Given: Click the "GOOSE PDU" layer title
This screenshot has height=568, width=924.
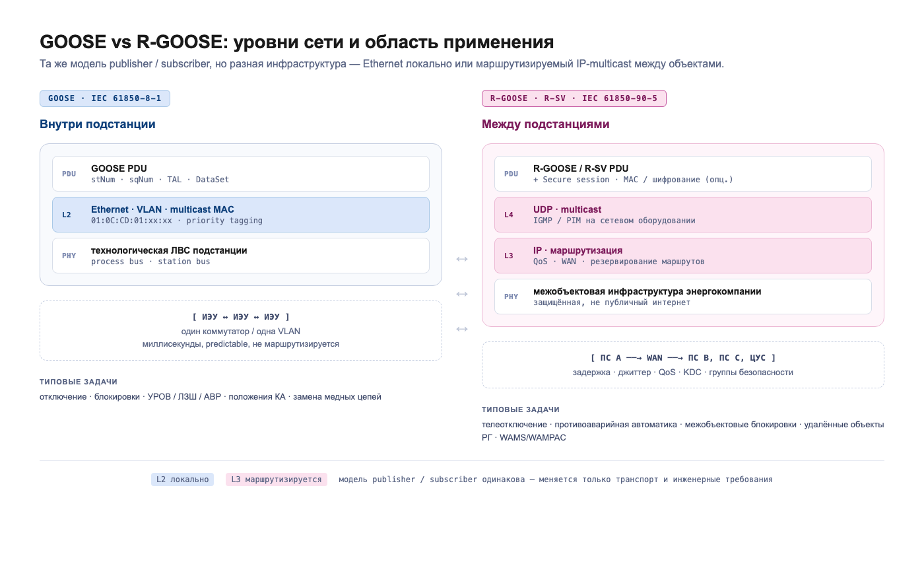Looking at the screenshot, I should click(x=119, y=168).
